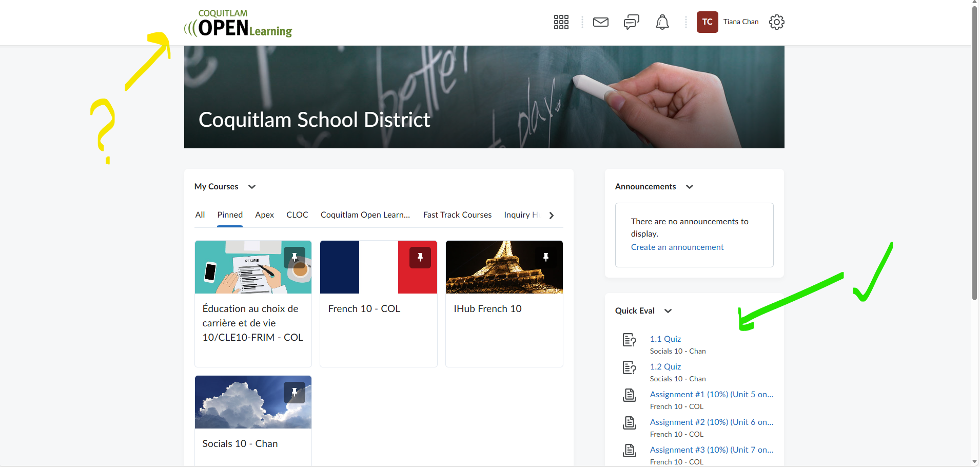This screenshot has width=980, height=467.
Task: Unpin the IHub French 10 course
Action: [x=546, y=258]
